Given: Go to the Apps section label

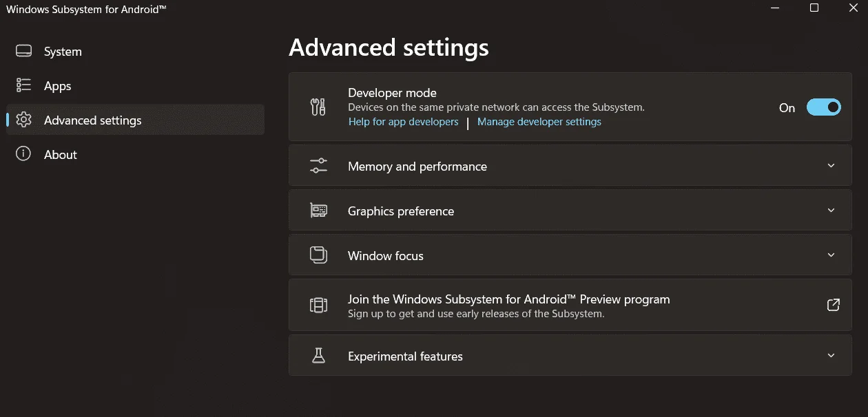Looking at the screenshot, I should [x=58, y=86].
